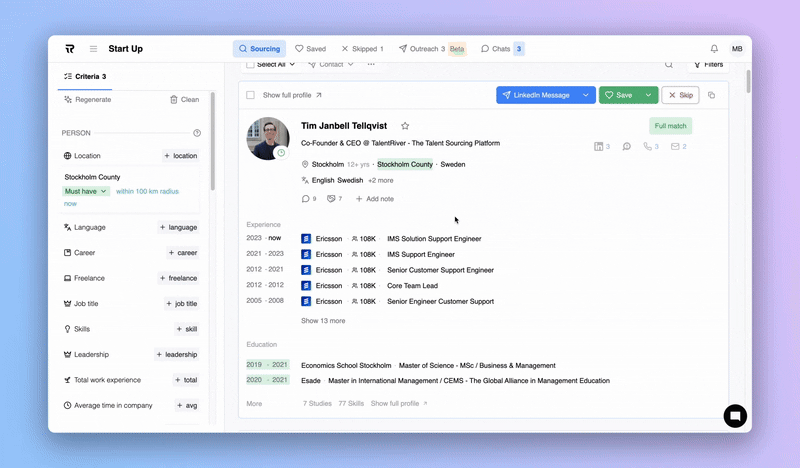Click the notification bell icon
The width and height of the screenshot is (800, 468).
coord(714,48)
